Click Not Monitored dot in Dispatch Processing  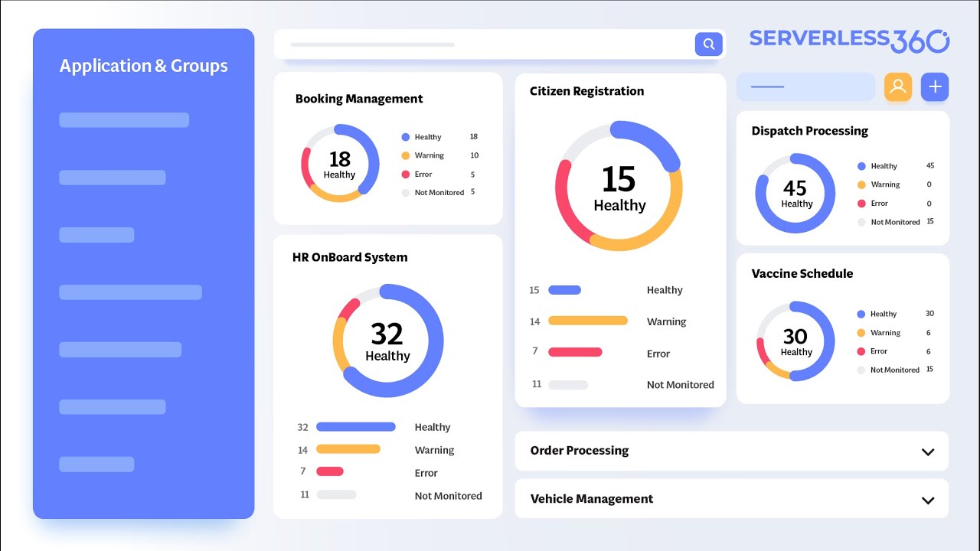861,222
